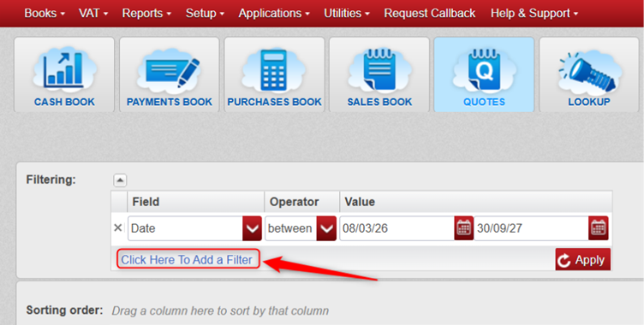Screen dimensions: 644x325
Task: Expand the Operator dropdown showing between
Action: [326, 228]
